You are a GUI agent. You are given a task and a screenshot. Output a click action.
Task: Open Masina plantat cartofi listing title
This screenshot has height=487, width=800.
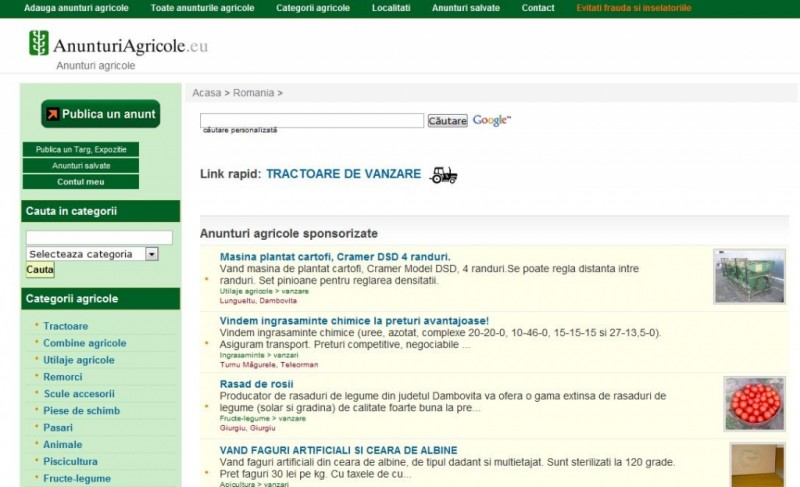(x=335, y=257)
